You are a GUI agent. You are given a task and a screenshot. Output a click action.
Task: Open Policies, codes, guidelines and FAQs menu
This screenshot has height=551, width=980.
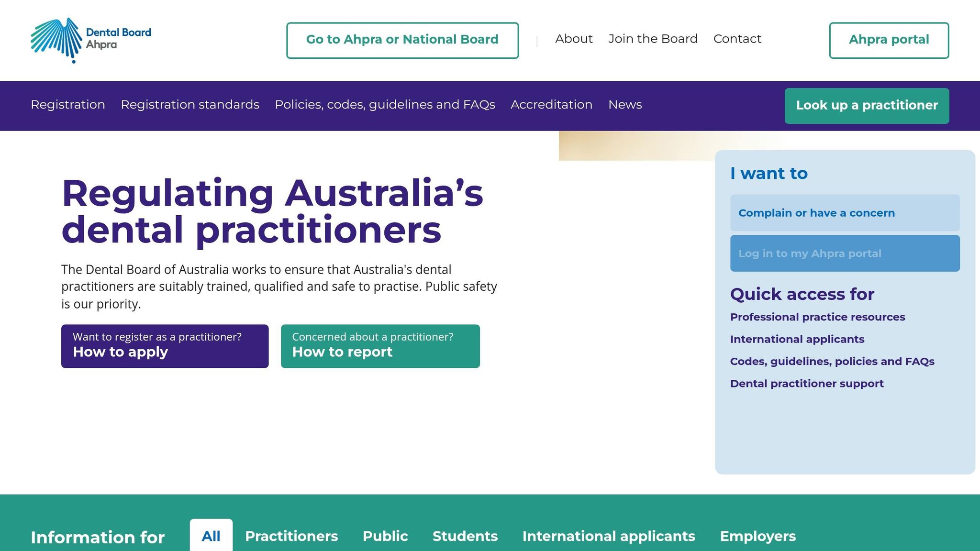pos(385,105)
